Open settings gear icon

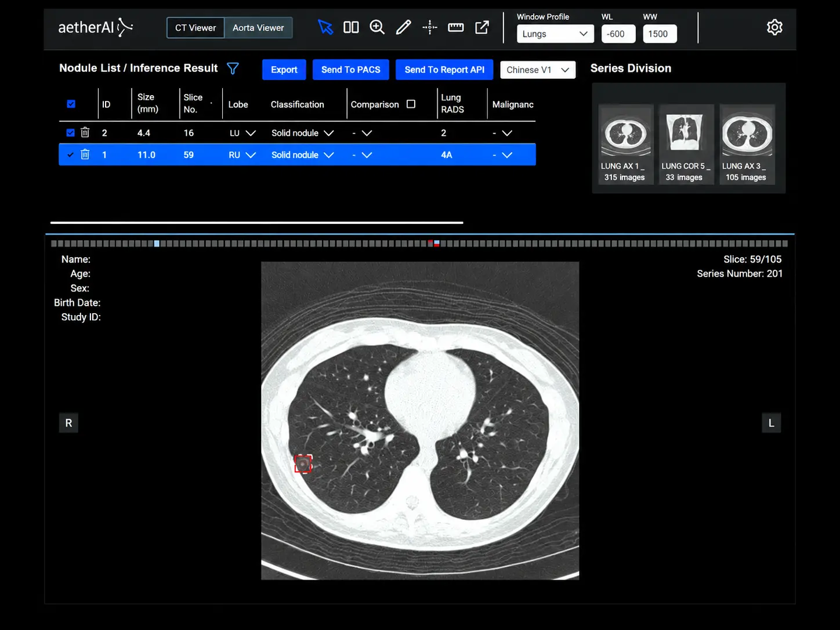point(774,27)
